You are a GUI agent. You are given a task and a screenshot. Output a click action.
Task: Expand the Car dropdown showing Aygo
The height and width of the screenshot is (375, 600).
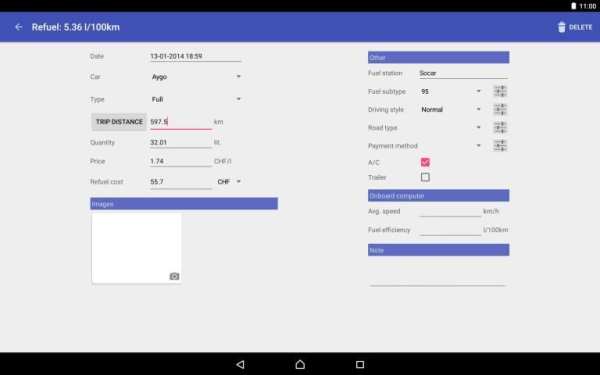click(196, 77)
